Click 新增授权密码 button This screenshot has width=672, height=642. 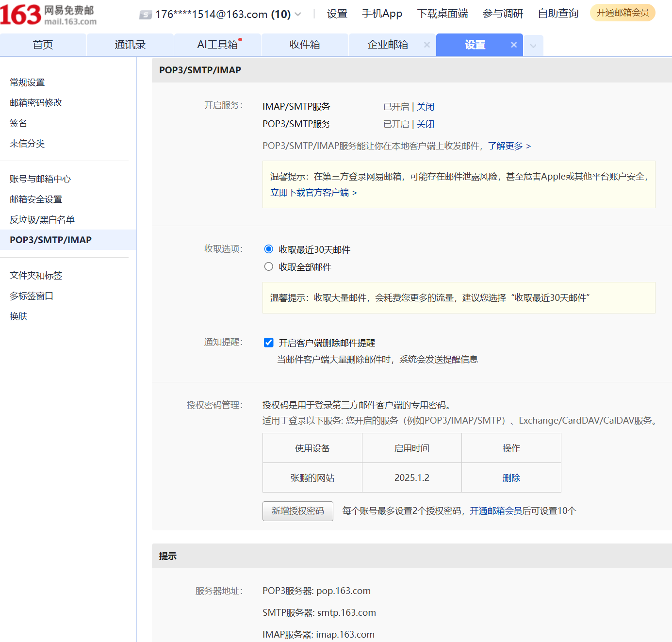(x=297, y=511)
